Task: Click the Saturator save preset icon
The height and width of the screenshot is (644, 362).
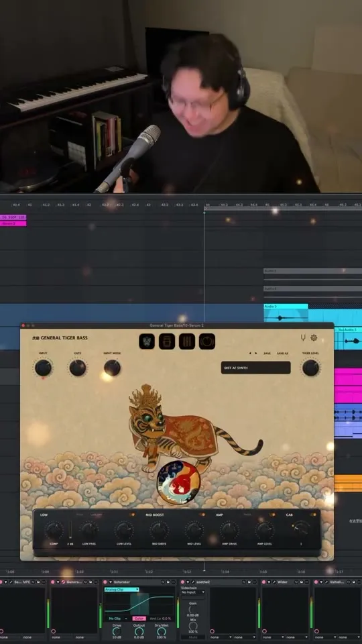Action: point(168,582)
